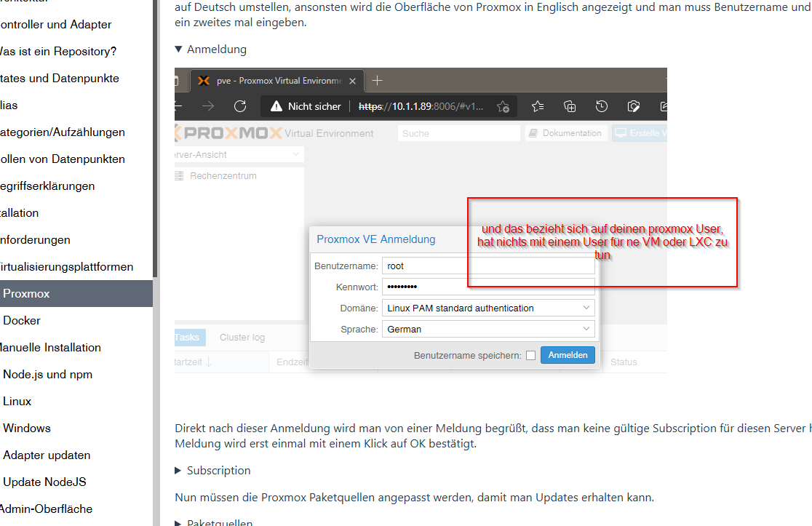Collapse the Anmeldung disclosure triangle
This screenshot has height=526, width=812.
179,49
